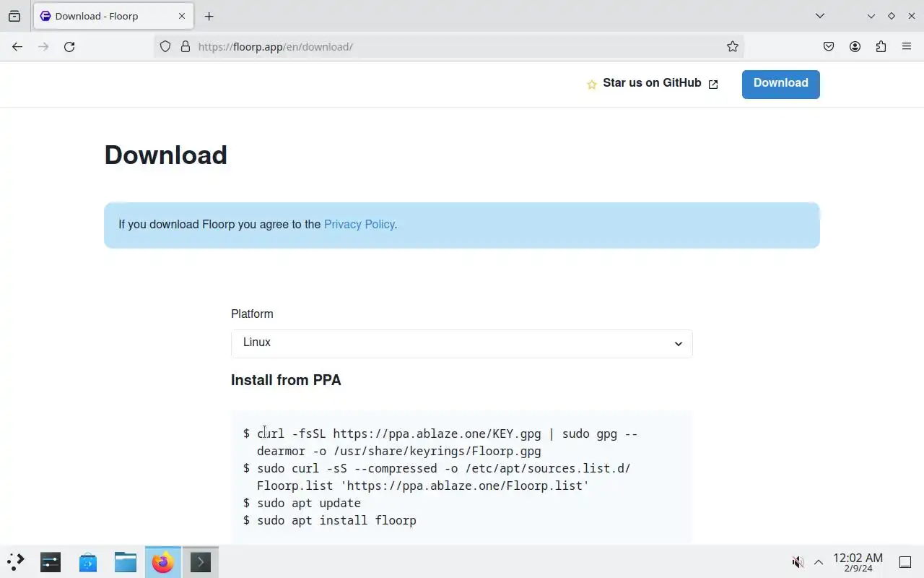Screen dimensions: 924x578
Task: Click the forward navigation arrow
Action: (x=43, y=46)
